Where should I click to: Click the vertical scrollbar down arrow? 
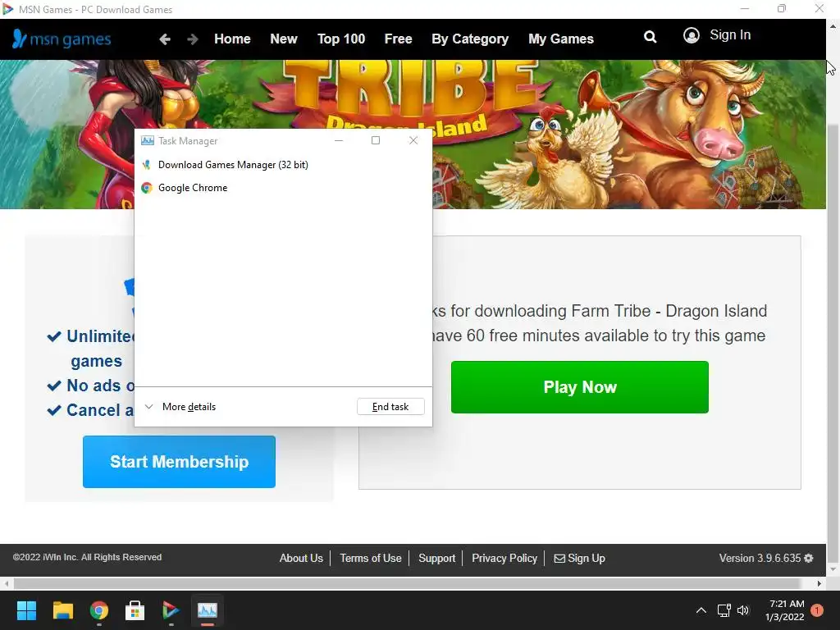[833, 569]
